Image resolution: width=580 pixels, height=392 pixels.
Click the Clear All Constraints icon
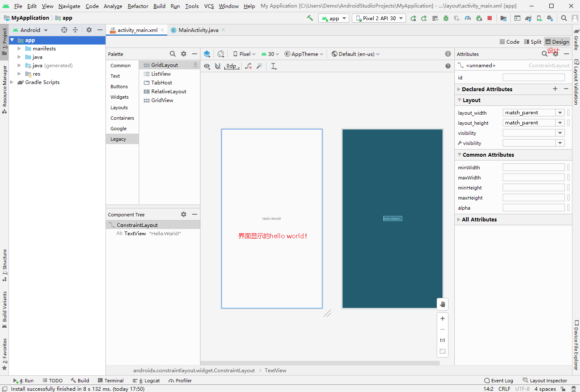248,66
